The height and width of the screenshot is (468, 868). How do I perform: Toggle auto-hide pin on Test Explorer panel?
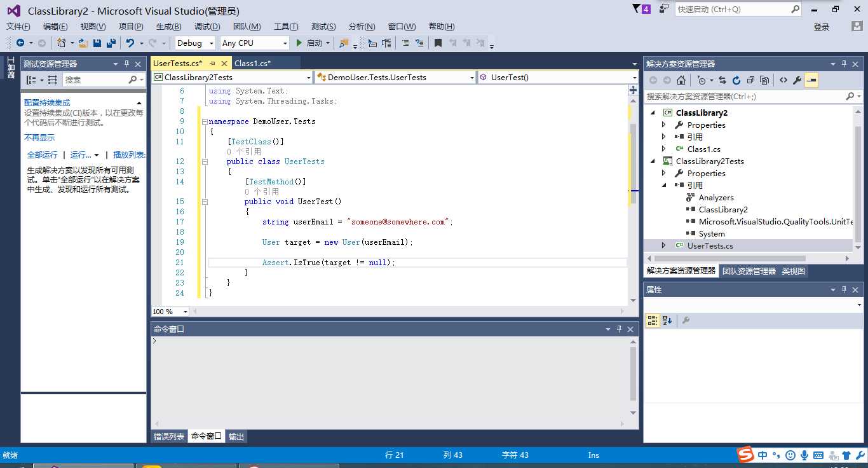pos(126,64)
